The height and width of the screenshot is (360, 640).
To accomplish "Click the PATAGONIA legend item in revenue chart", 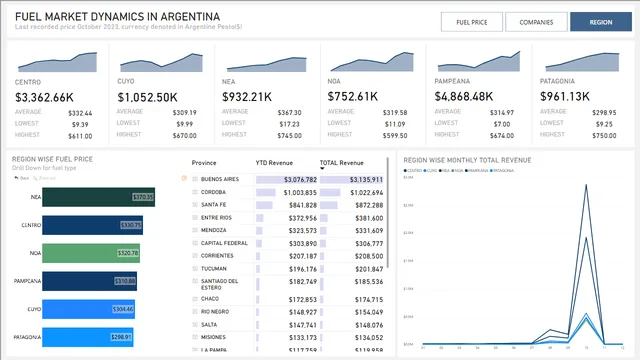I will click(x=502, y=171).
